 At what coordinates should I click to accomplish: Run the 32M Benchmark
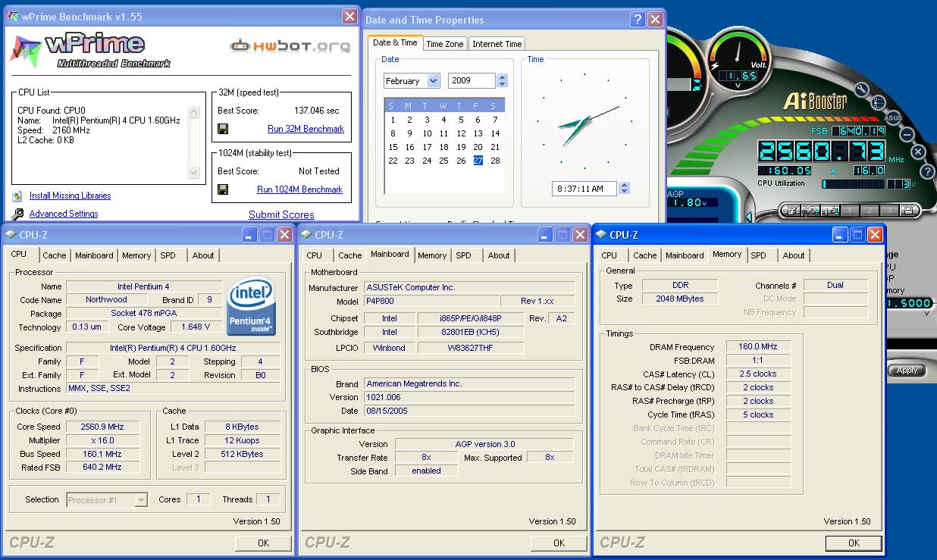click(x=306, y=129)
